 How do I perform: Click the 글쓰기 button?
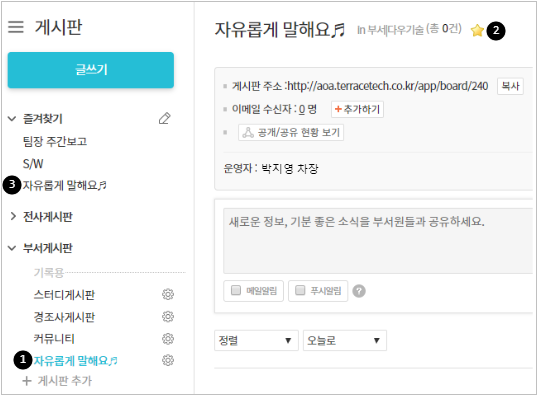coord(91,70)
